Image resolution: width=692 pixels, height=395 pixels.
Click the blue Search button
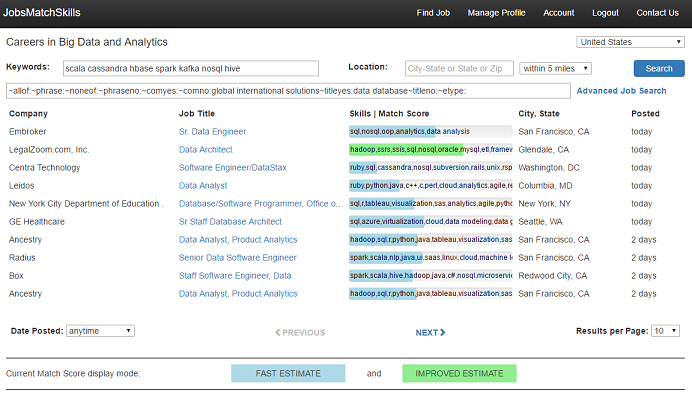(659, 68)
